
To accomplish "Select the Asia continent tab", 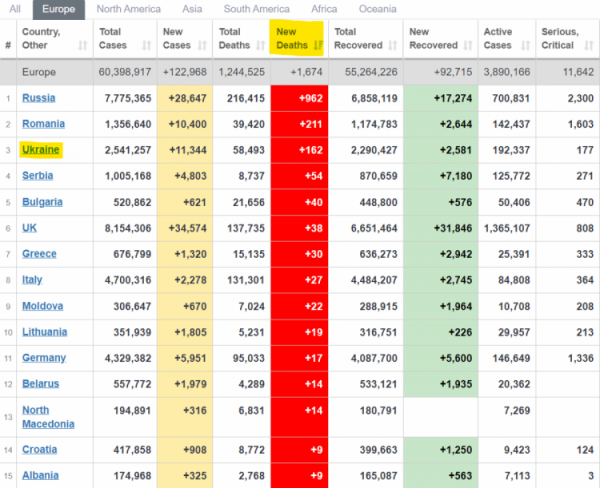I will (x=192, y=9).
